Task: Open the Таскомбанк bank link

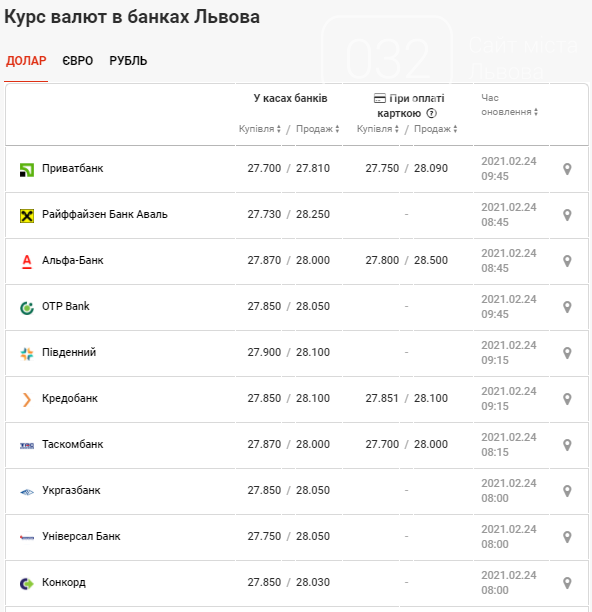Action: [x=73, y=445]
